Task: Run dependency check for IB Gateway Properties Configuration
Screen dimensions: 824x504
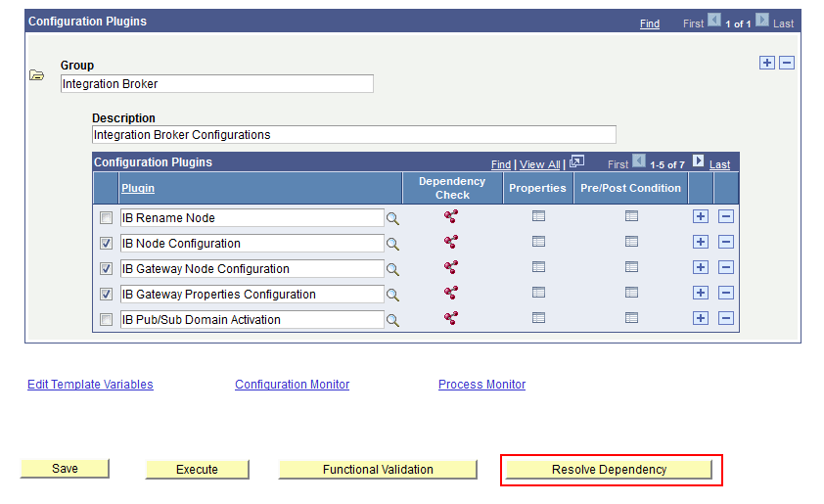Action: point(451,293)
